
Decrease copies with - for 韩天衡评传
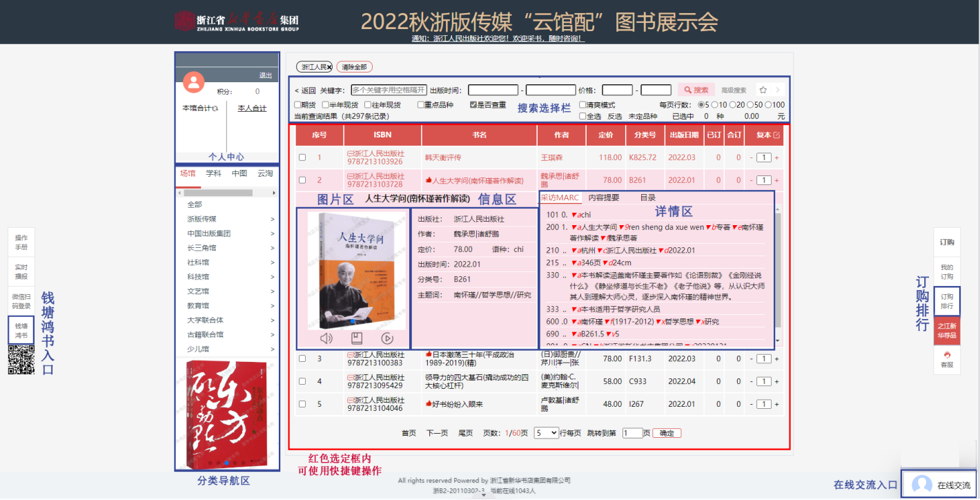[752, 157]
